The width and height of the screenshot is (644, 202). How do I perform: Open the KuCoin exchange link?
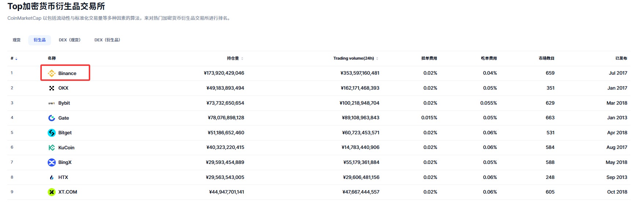[x=66, y=147]
